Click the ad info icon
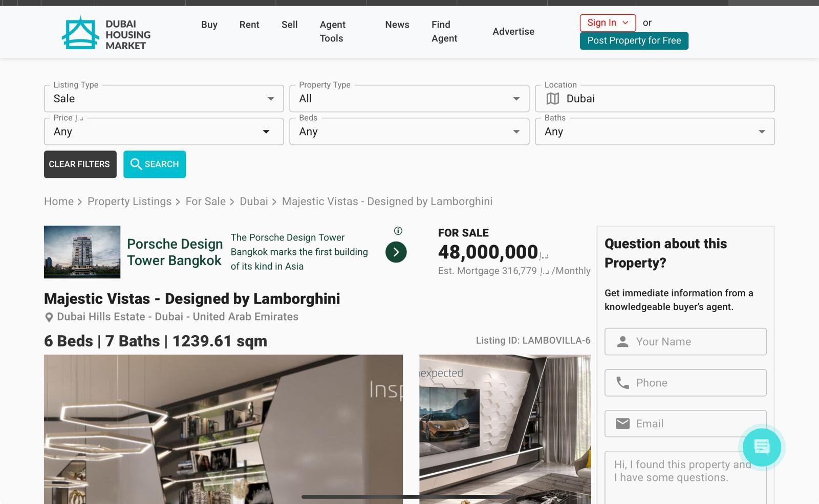The height and width of the screenshot is (504, 819). 398,231
